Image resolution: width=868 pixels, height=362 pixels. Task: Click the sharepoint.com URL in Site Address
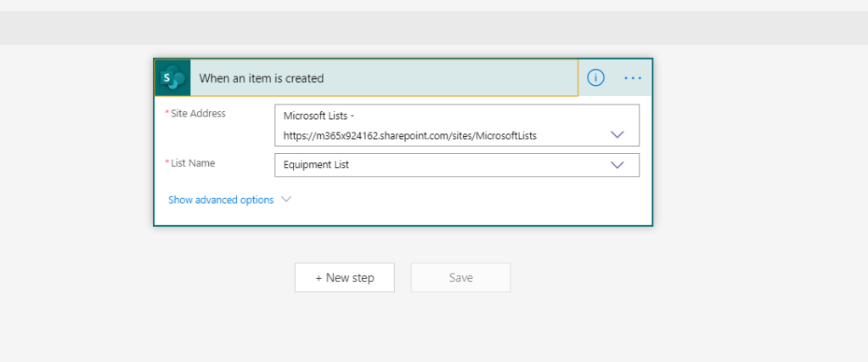(409, 135)
